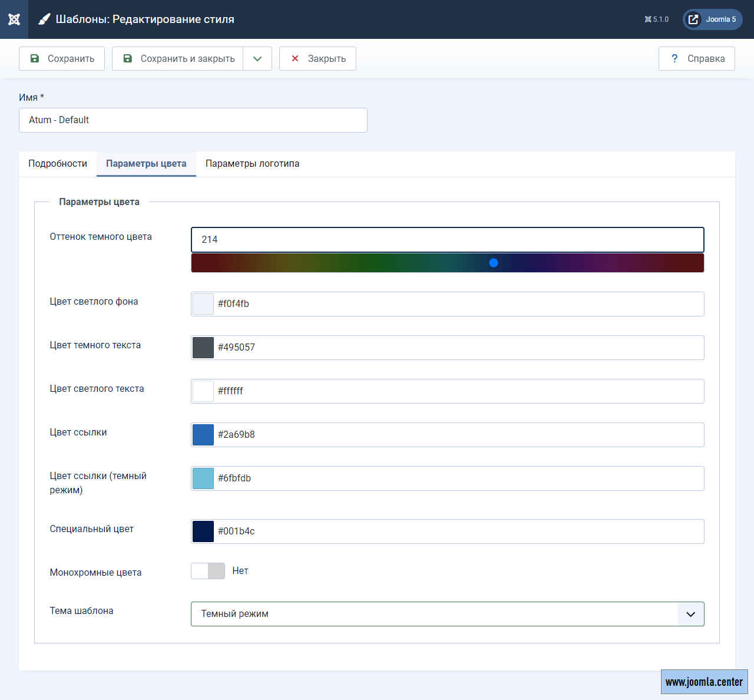The height and width of the screenshot is (700, 754).
Task: Click the Закрыть button with red X
Action: (x=318, y=59)
